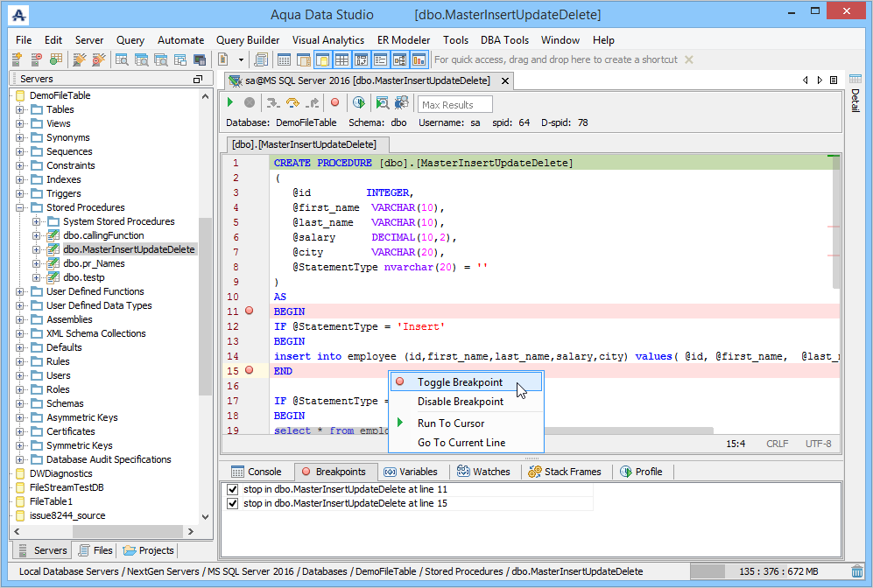Collapse the Stored Procedures folder
873x588 pixels.
coord(19,207)
